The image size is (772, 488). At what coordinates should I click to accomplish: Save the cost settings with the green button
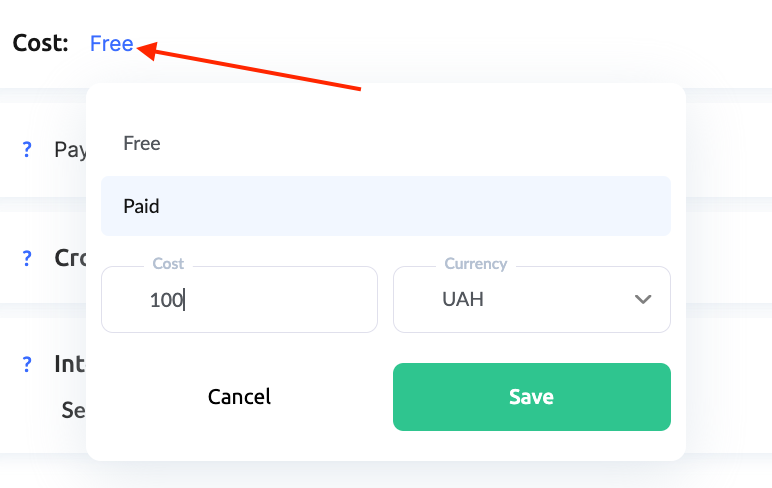point(531,397)
